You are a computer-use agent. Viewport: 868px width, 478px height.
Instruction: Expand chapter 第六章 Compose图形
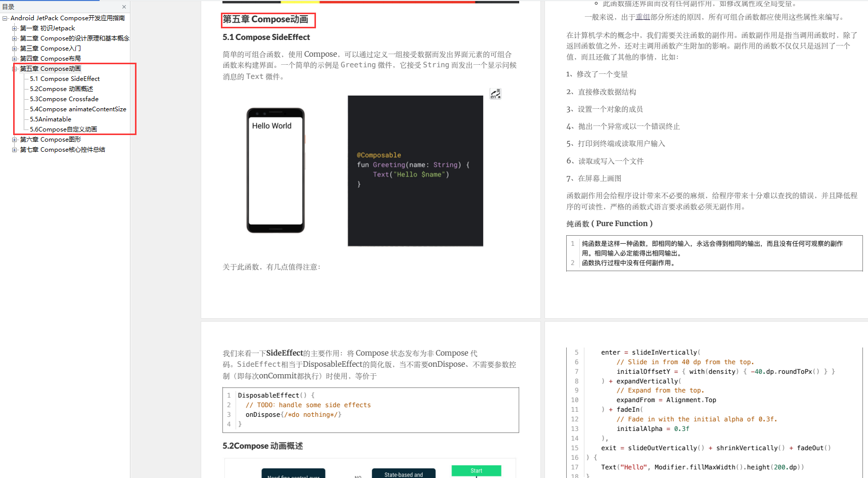click(x=14, y=139)
